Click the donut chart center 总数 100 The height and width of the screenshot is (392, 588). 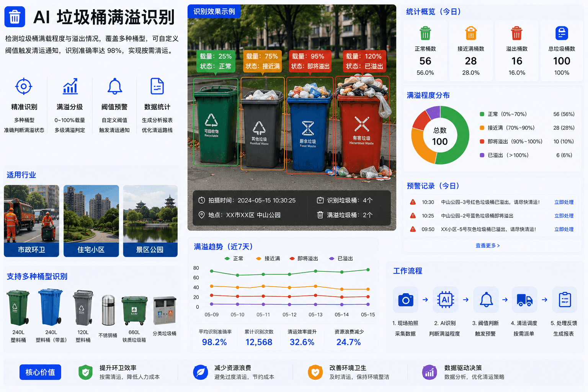point(440,136)
